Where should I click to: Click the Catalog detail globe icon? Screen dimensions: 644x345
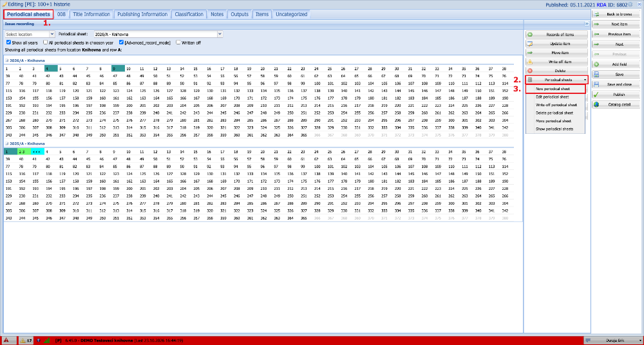[596, 104]
